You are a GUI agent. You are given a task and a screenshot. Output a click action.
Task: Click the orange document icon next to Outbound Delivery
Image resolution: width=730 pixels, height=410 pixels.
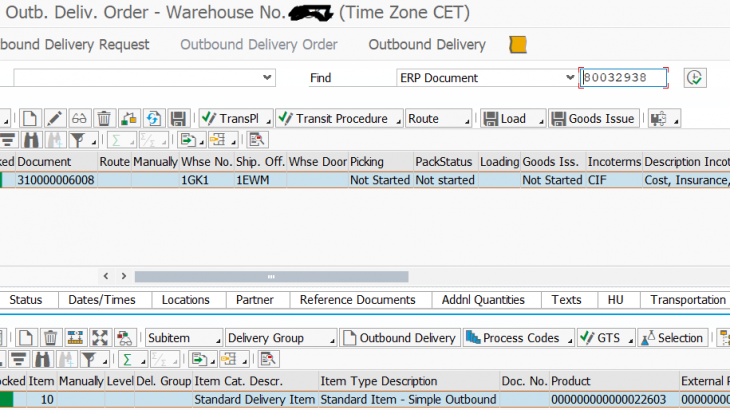pos(518,45)
